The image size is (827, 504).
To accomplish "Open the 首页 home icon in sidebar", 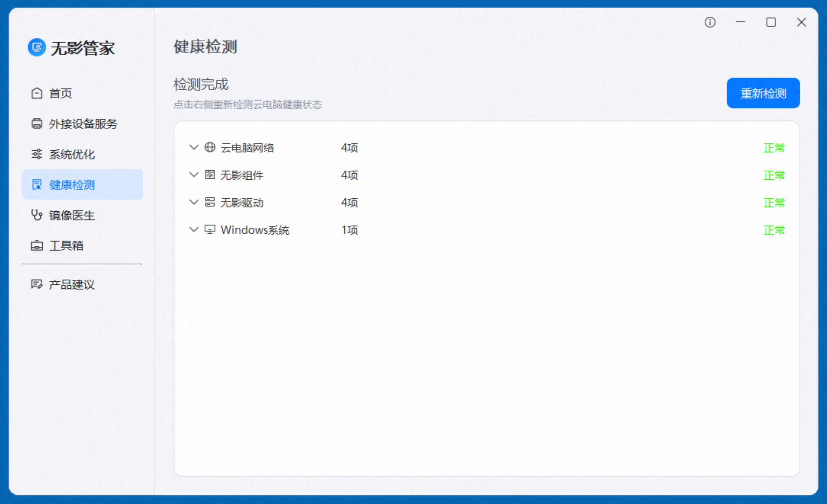I will click(x=37, y=93).
